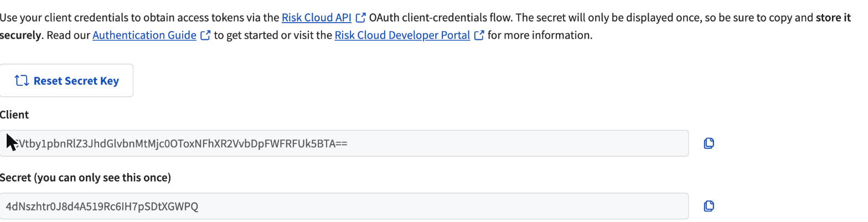This screenshot has width=868, height=222.
Task: Visit the Risk Cloud Developer Portal link
Action: coord(402,36)
